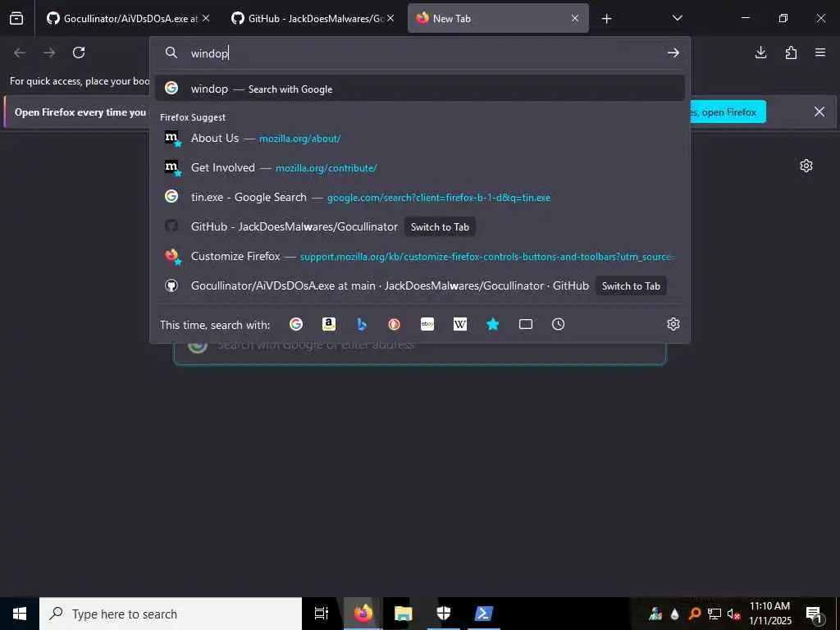Open the Extensions puzzle icon
The height and width of the screenshot is (630, 840).
(x=791, y=52)
